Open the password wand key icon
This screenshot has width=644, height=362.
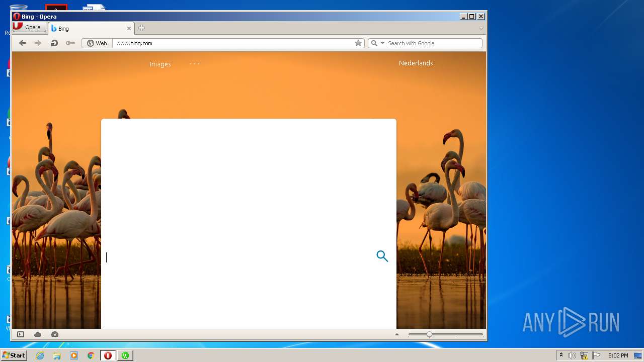point(70,43)
